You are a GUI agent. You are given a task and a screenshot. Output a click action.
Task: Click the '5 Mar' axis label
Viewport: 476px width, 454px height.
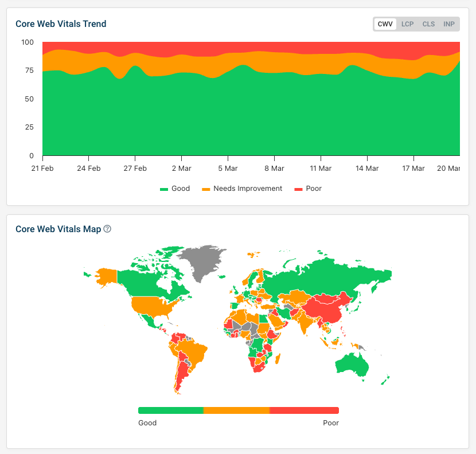tap(228, 169)
